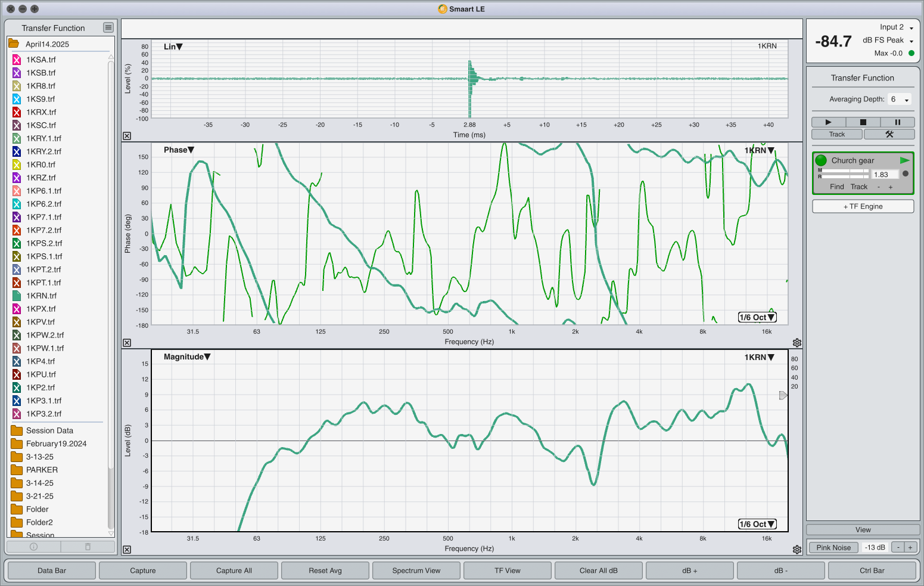This screenshot has height=586, width=924.
Task: Run the Church gear engine play arrow
Action: tap(905, 160)
